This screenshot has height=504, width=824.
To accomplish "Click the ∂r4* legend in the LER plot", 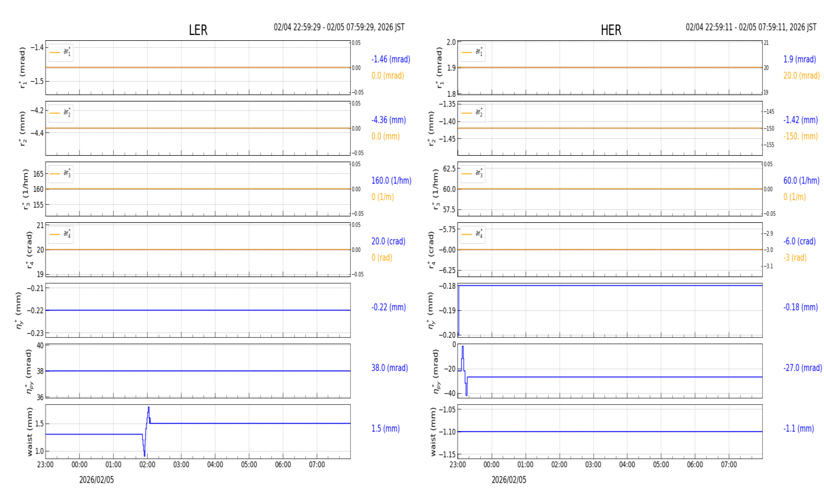I will tap(61, 235).
